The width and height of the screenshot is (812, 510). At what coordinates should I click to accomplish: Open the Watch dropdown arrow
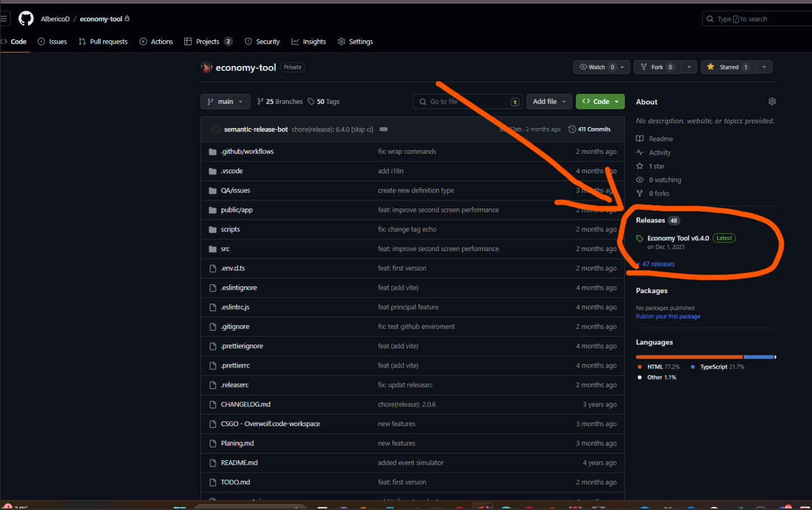point(622,67)
